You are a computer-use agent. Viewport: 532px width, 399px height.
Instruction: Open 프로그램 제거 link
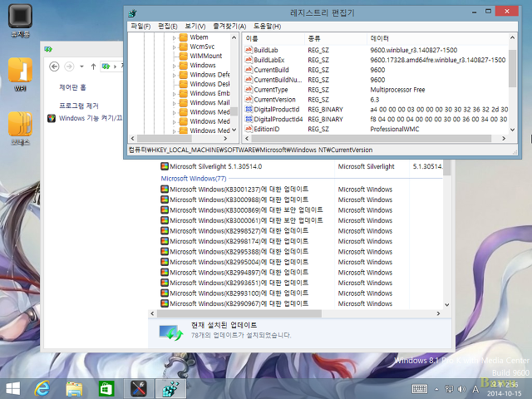tap(79, 106)
